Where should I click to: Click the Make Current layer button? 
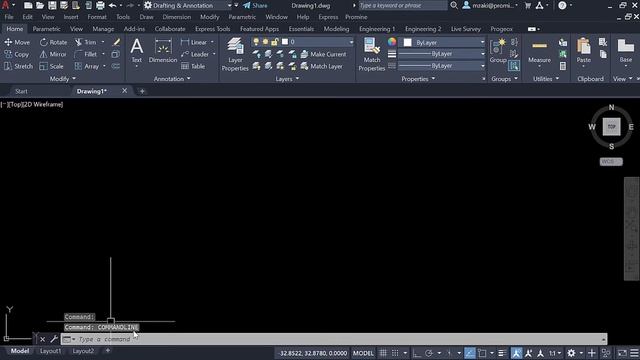[x=323, y=54]
